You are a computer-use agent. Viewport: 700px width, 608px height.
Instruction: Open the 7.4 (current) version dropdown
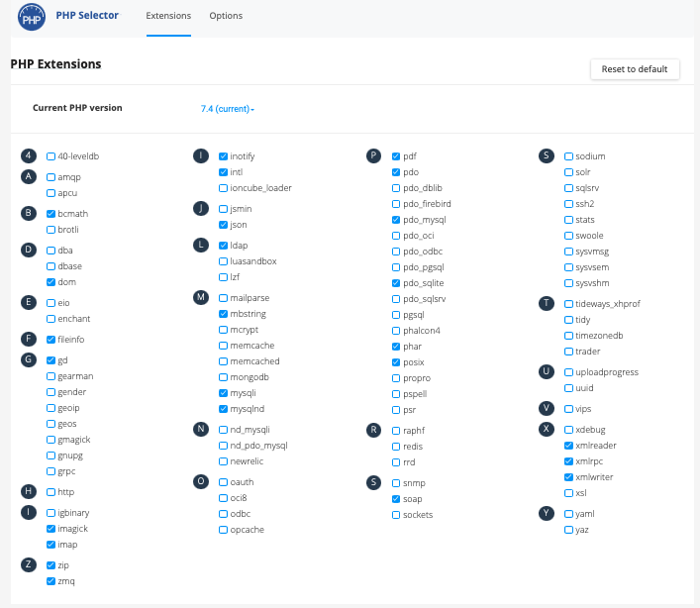coord(228,109)
